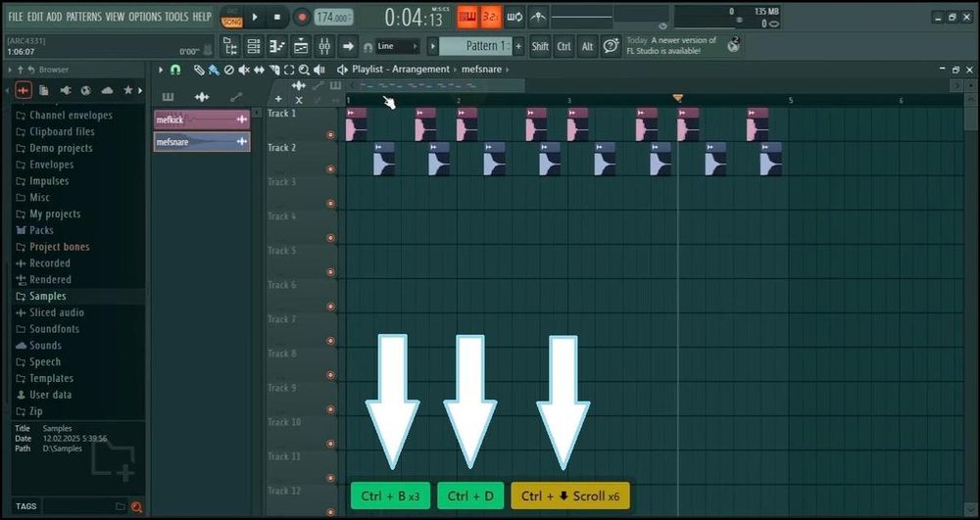Open the piano roll view

[277, 46]
